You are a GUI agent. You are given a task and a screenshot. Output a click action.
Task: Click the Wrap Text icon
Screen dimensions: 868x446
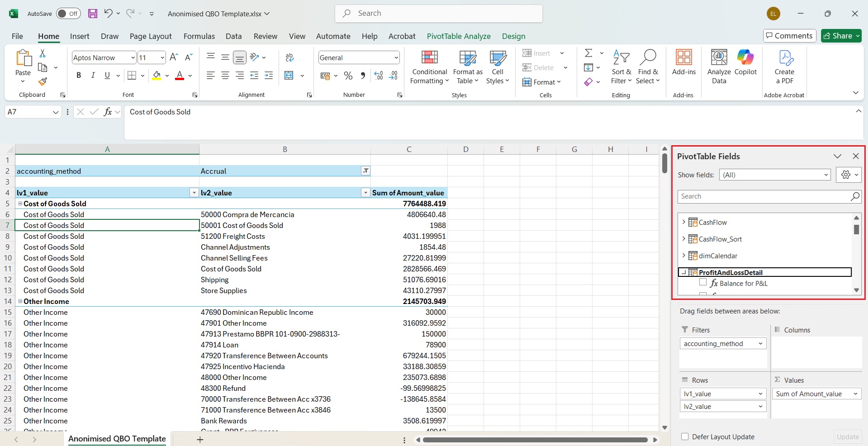click(289, 57)
